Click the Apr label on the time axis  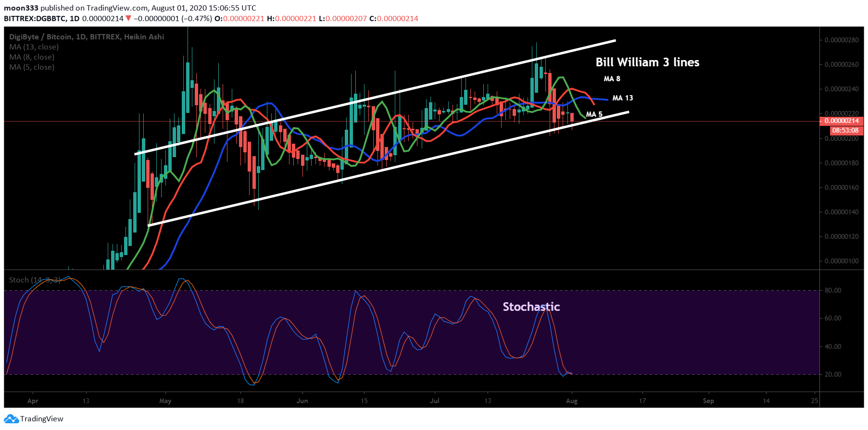[x=33, y=401]
